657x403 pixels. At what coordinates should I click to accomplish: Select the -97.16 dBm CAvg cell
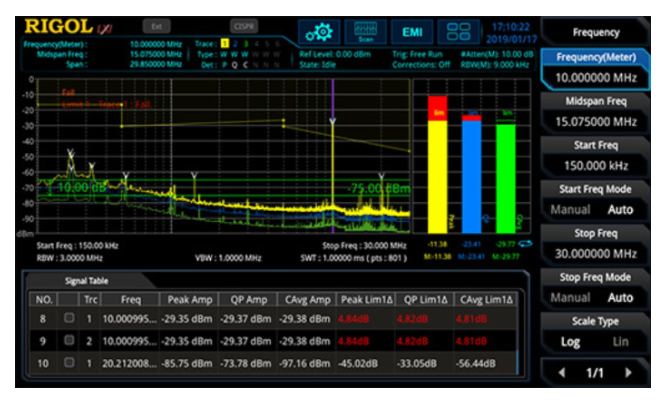point(307,363)
